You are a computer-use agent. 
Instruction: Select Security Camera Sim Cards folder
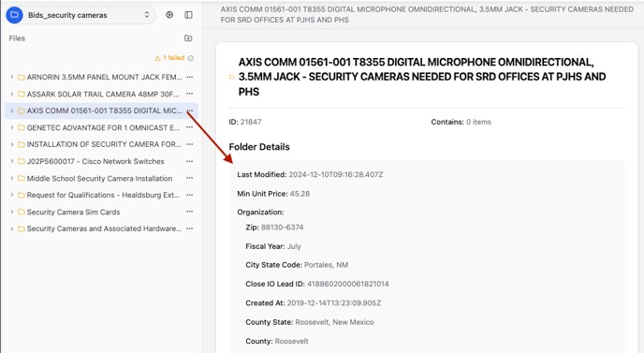point(74,212)
